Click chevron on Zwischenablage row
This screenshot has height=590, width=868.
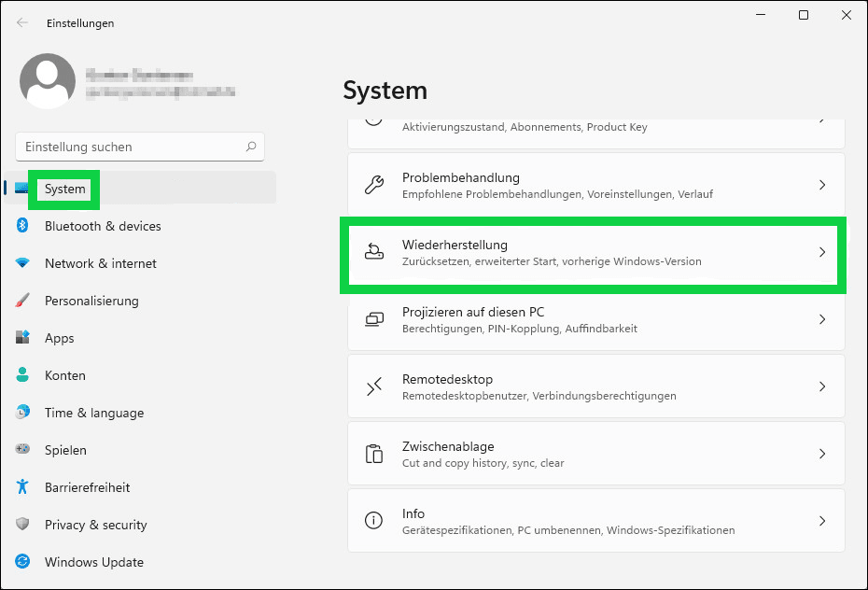coord(822,454)
